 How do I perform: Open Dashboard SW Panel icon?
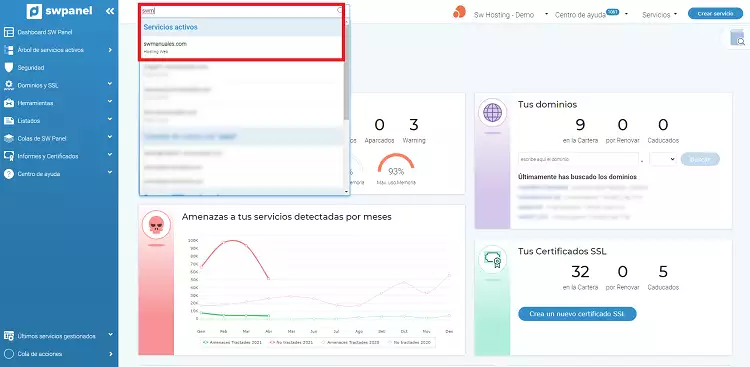coord(9,32)
